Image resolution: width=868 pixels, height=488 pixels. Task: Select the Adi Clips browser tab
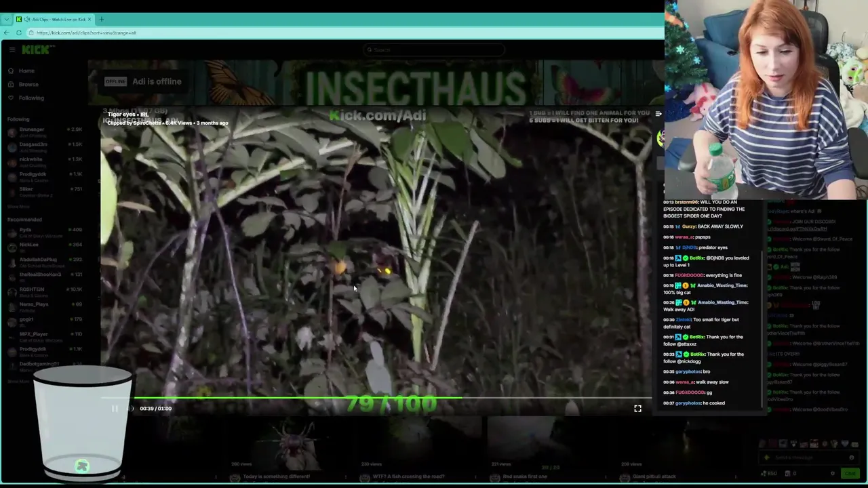click(x=54, y=19)
